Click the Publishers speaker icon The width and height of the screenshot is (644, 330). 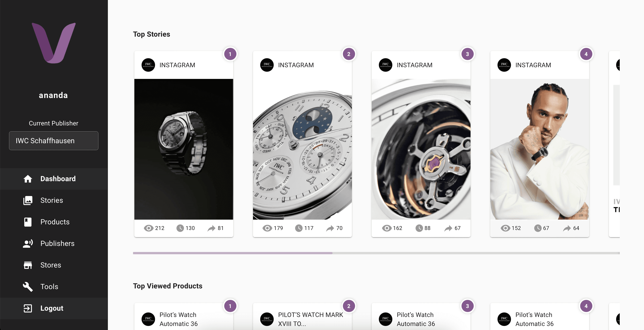pos(28,243)
